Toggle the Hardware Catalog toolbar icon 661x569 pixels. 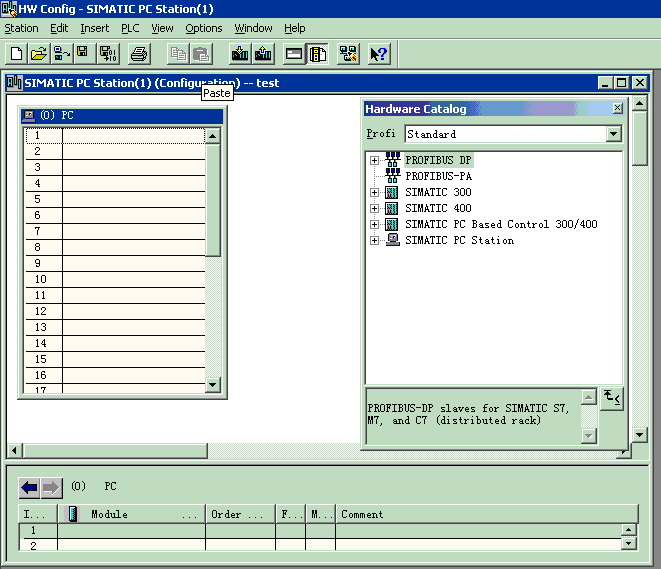317,54
